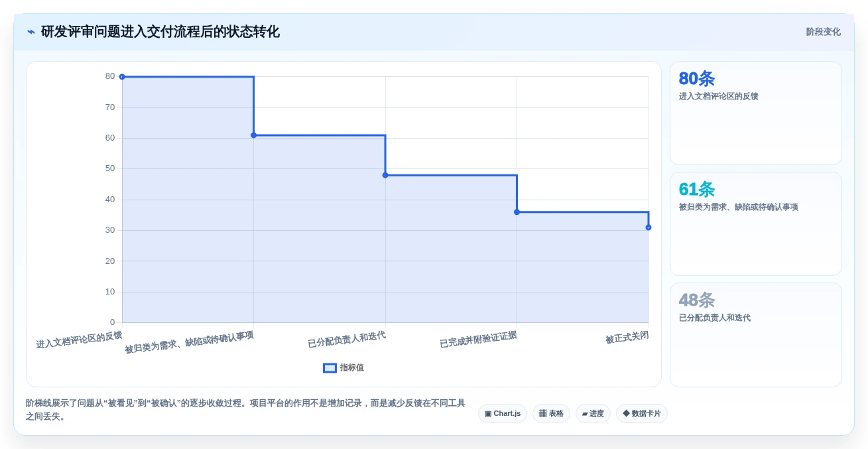Click the data point at value 36
The height and width of the screenshot is (449, 868).
click(517, 212)
